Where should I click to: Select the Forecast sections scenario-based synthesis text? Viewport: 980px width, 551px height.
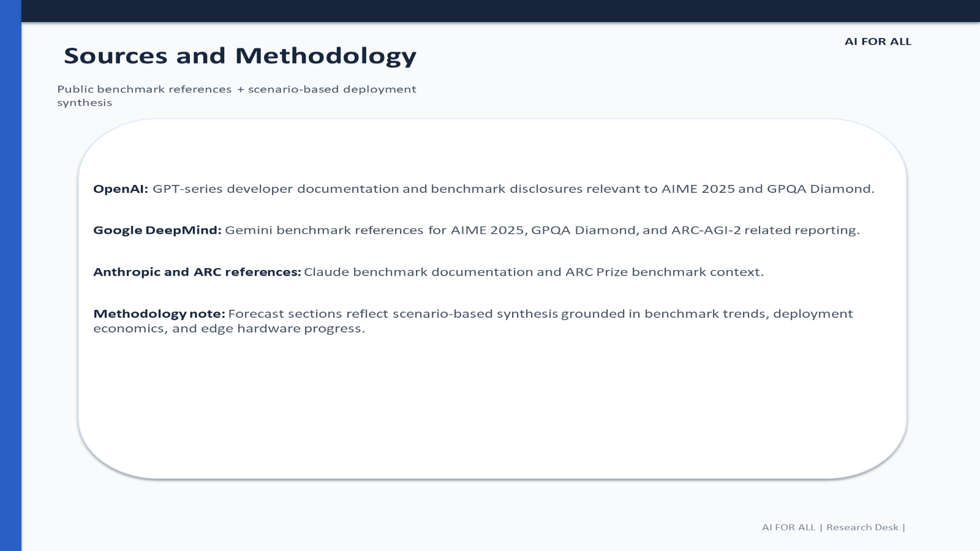[x=473, y=321]
